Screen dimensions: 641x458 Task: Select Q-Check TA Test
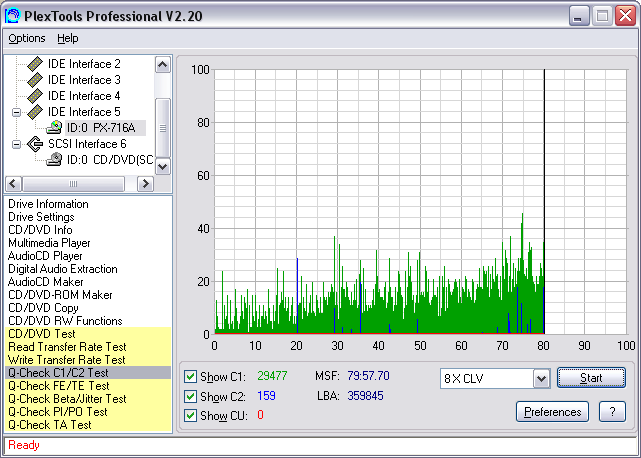[88, 425]
